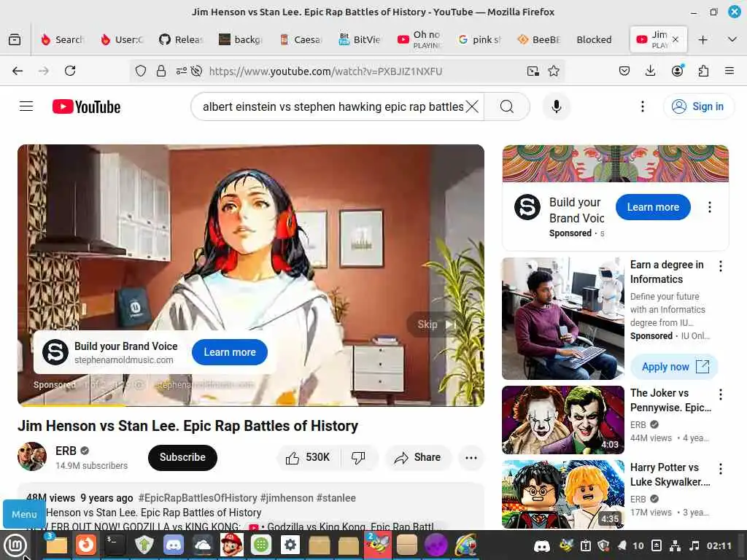Open the taskbar clock showing 02:11
747x560 pixels.
click(719, 545)
